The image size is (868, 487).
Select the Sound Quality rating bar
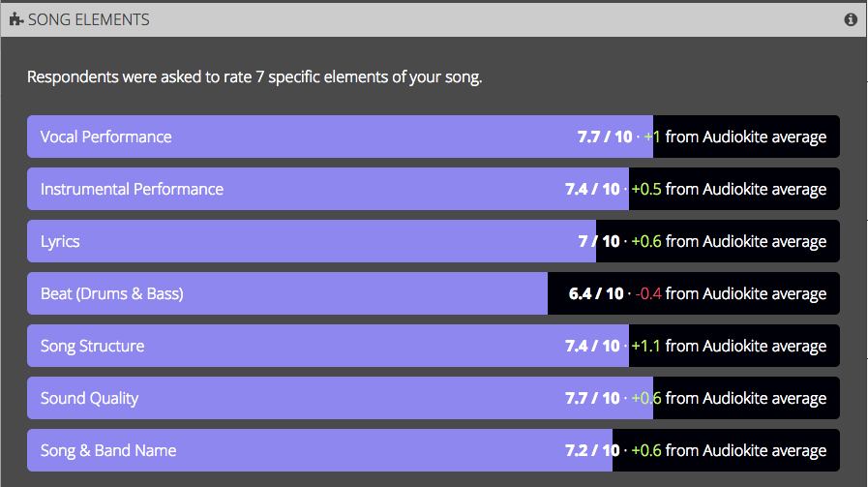(434, 398)
